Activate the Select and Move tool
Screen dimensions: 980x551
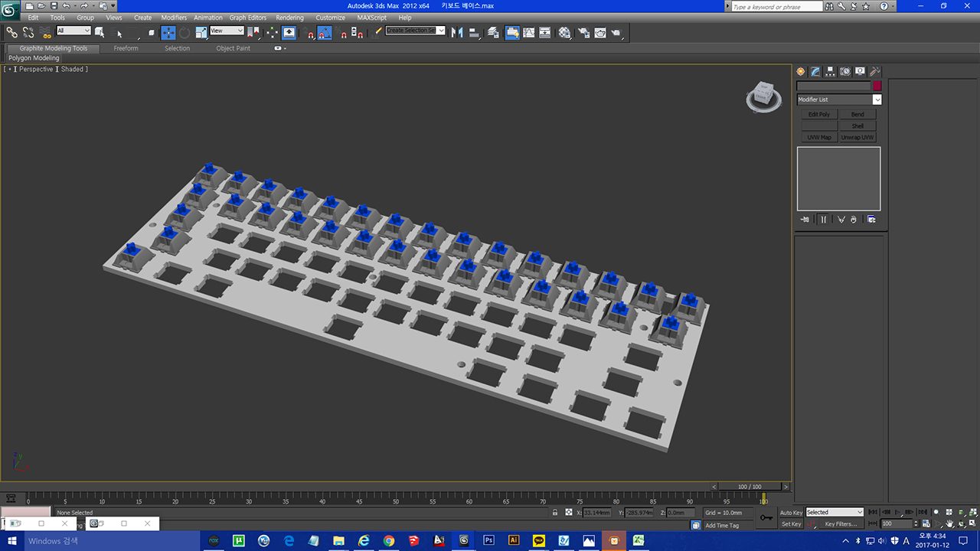(168, 32)
